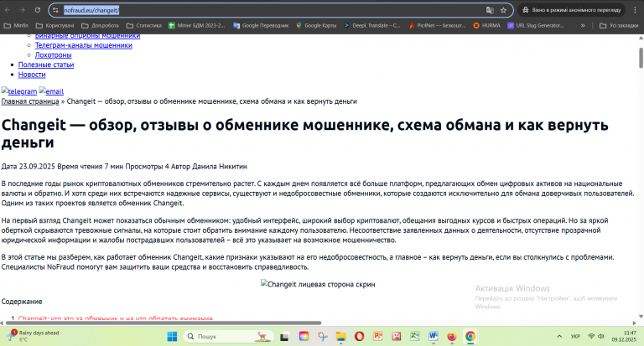Open weather widget Rainy days ahead
This screenshot has width=644, height=346.
[34, 336]
